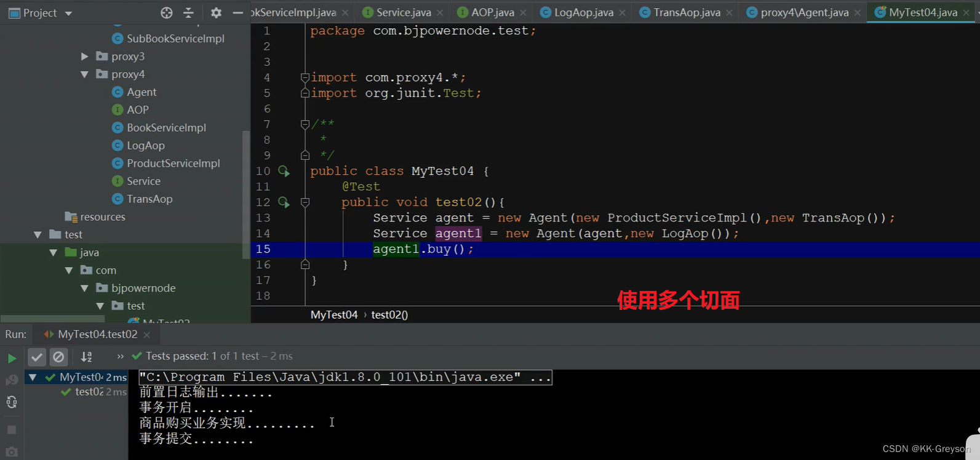Image resolution: width=980 pixels, height=460 pixels.
Task: Click test02() in the breadcrumb bar
Action: [x=389, y=315]
